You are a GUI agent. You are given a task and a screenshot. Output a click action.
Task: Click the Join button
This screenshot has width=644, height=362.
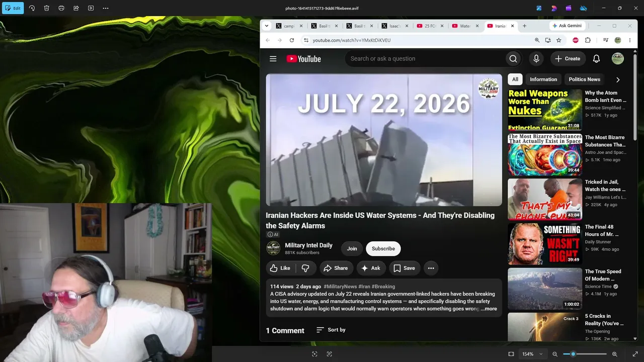(x=352, y=248)
